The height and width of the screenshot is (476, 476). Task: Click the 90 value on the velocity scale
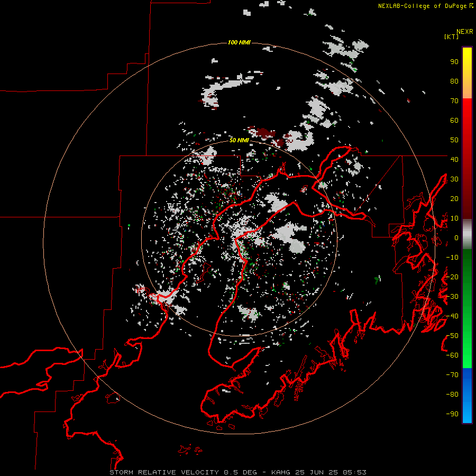click(x=454, y=62)
